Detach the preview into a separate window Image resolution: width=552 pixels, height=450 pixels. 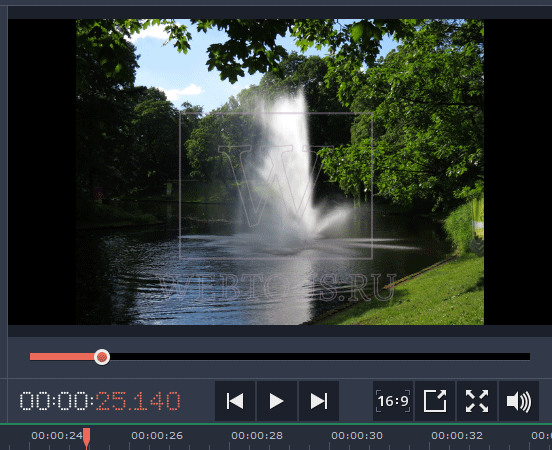tap(435, 401)
